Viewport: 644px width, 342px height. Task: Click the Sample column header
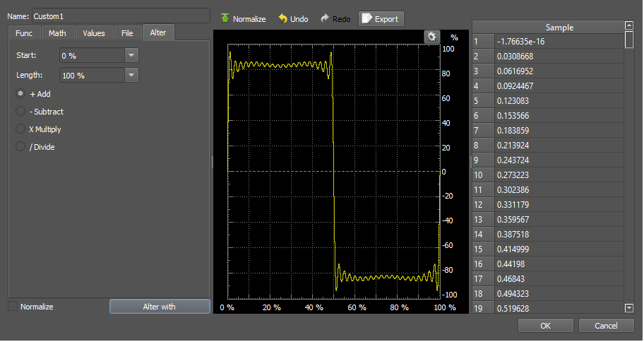point(559,27)
